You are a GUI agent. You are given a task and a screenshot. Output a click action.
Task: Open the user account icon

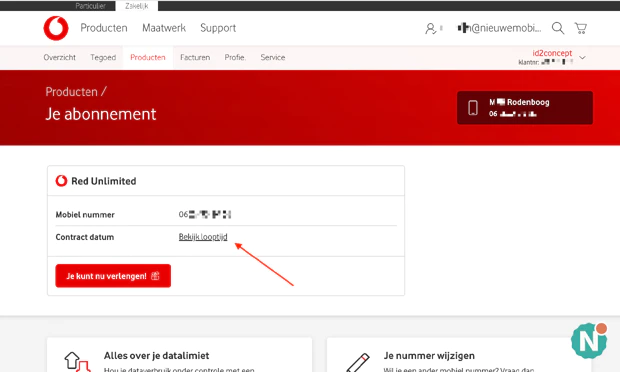[430, 28]
